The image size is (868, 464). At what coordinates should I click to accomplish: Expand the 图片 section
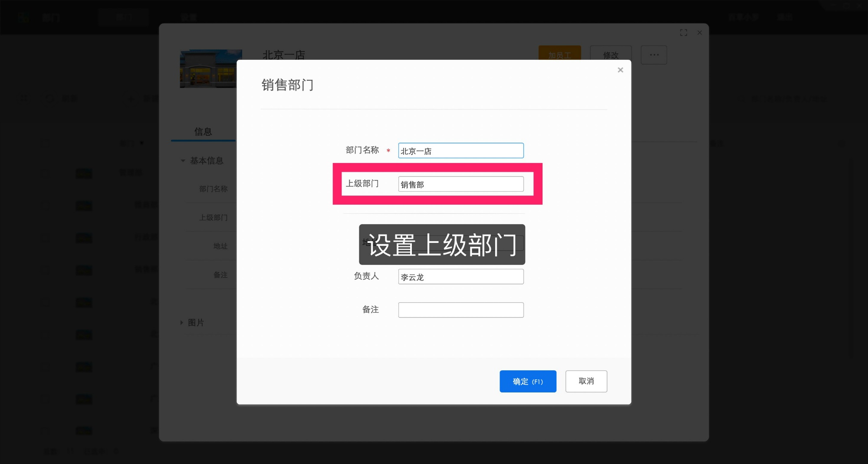click(181, 322)
